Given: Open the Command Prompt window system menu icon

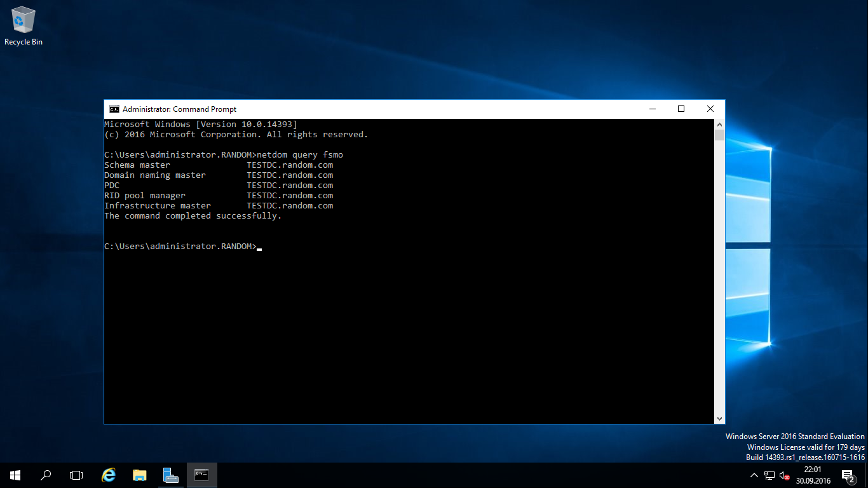Looking at the screenshot, I should pyautogui.click(x=114, y=109).
